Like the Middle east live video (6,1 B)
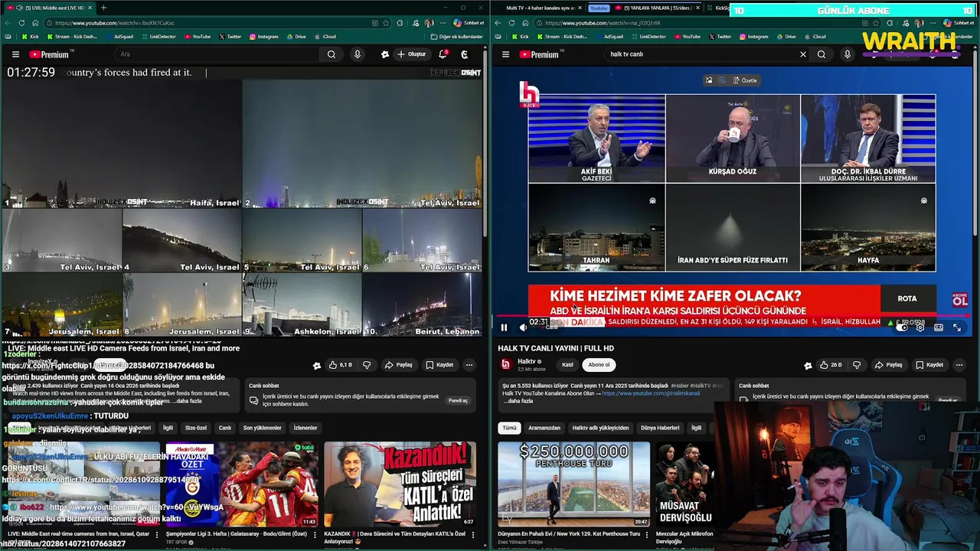 click(x=341, y=365)
